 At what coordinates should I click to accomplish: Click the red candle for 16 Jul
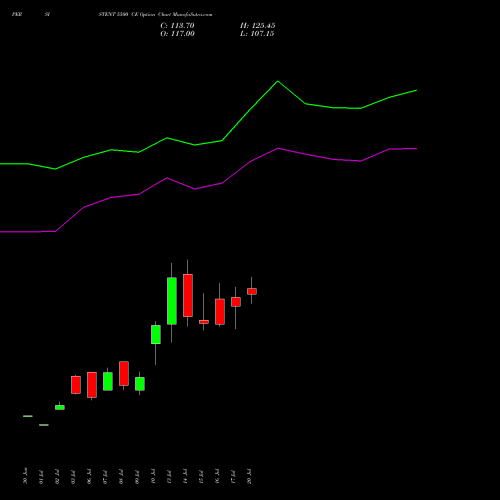pyautogui.click(x=220, y=312)
